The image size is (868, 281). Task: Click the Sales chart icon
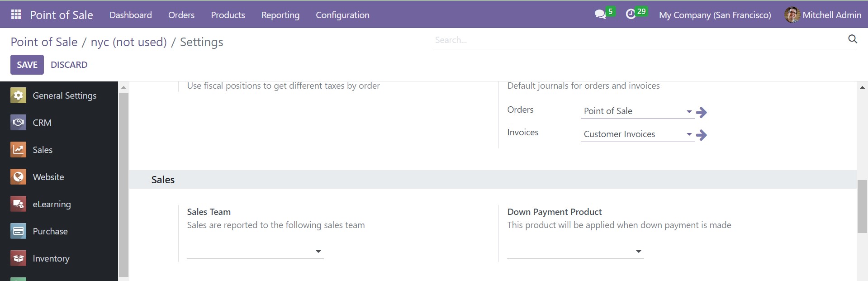point(18,150)
